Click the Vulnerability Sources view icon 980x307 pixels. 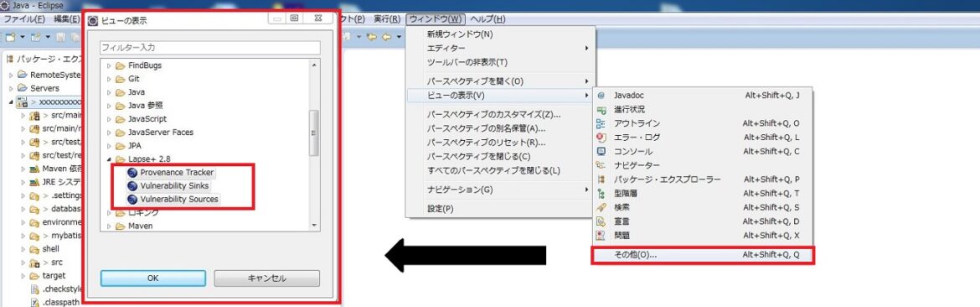click(132, 200)
